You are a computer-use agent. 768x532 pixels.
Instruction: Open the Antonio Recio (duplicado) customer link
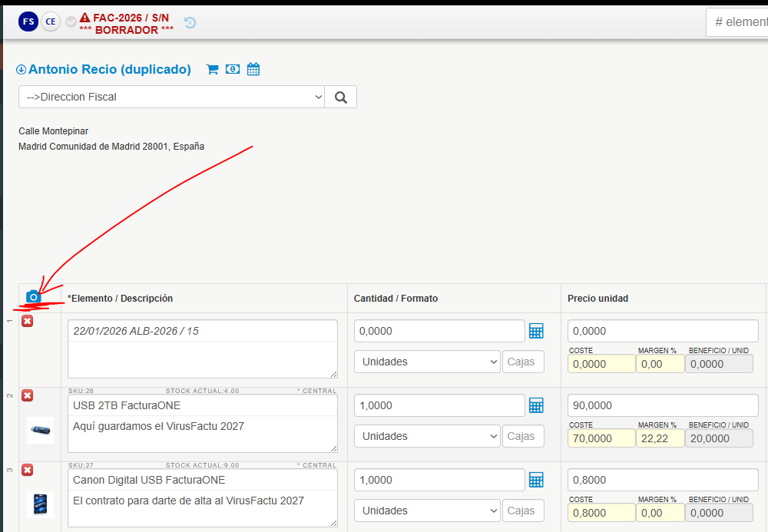click(x=110, y=70)
